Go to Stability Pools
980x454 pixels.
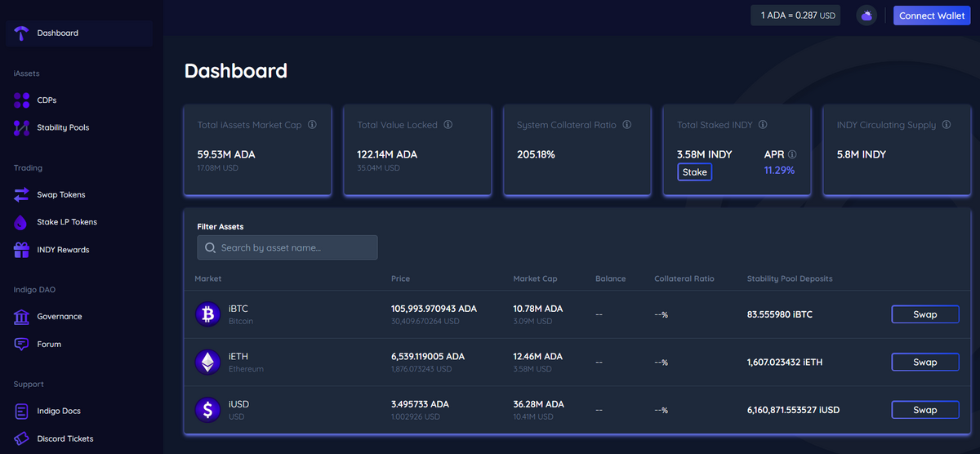click(63, 127)
